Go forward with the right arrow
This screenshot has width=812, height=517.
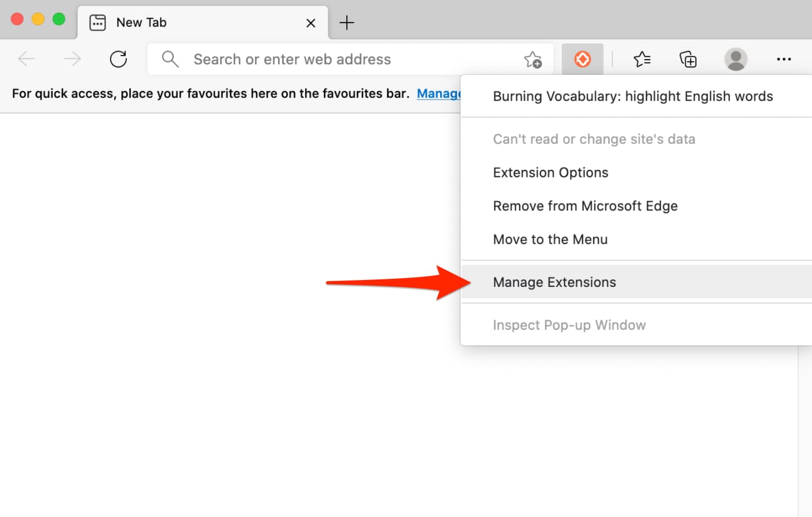[x=72, y=59]
